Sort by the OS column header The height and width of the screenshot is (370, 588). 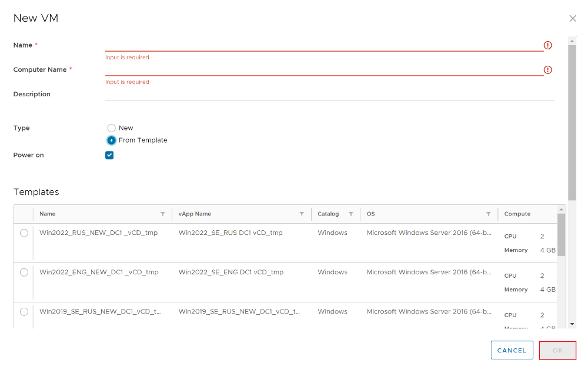pyautogui.click(x=370, y=214)
